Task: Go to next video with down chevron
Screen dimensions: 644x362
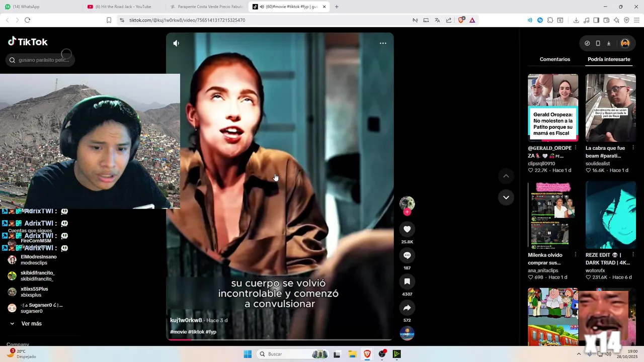Action: pos(506,197)
